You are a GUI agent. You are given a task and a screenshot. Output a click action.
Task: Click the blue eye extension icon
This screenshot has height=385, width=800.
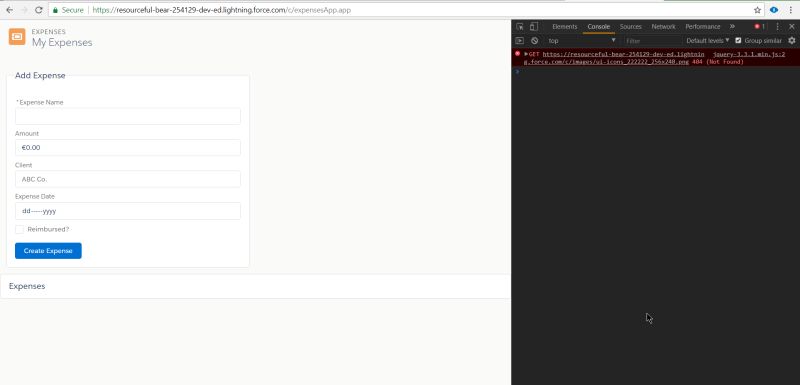coord(774,10)
